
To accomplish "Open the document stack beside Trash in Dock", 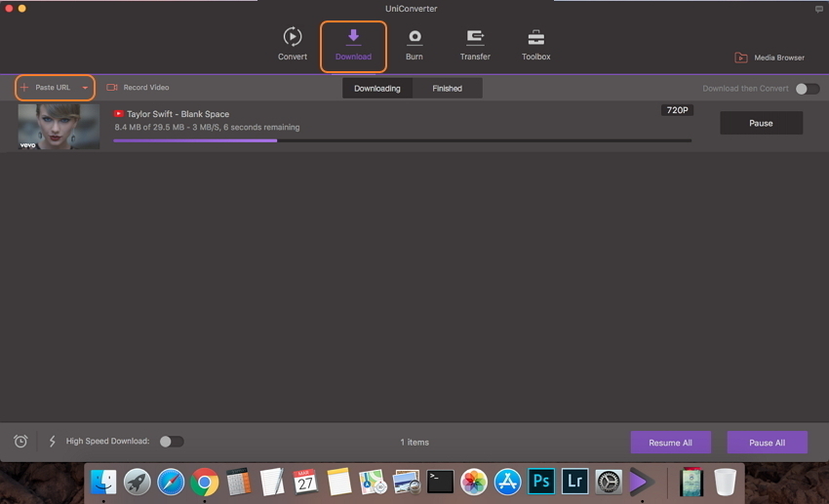I will (x=691, y=482).
